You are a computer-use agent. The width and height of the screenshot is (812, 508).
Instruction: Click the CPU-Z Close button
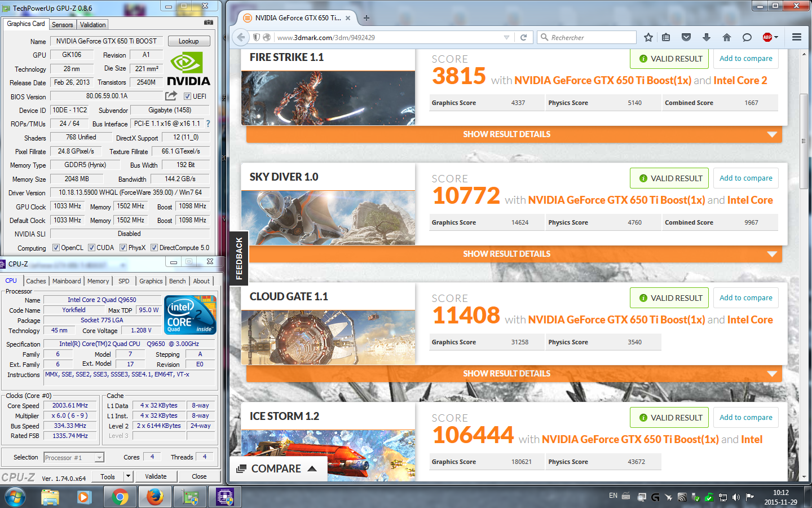[x=199, y=476]
